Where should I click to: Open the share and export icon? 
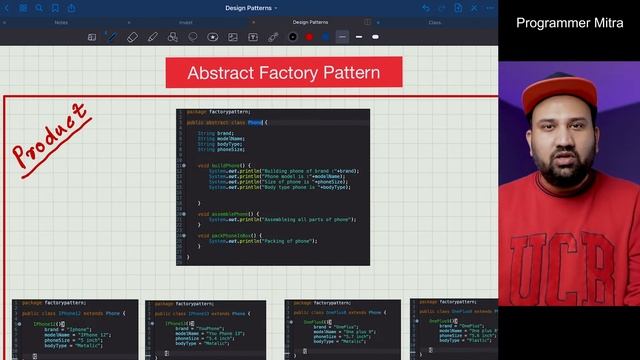click(71, 8)
